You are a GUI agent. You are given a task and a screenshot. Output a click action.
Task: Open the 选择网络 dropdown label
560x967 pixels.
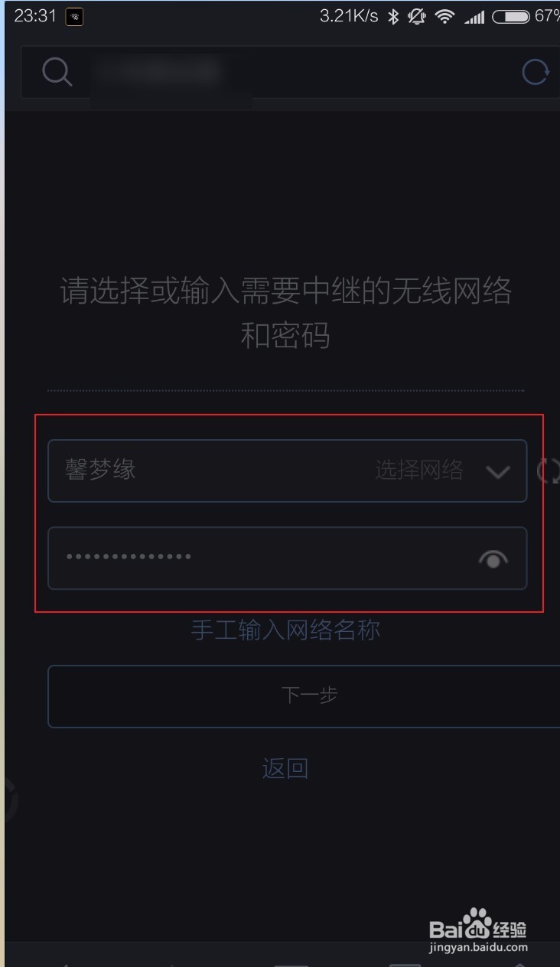(419, 470)
